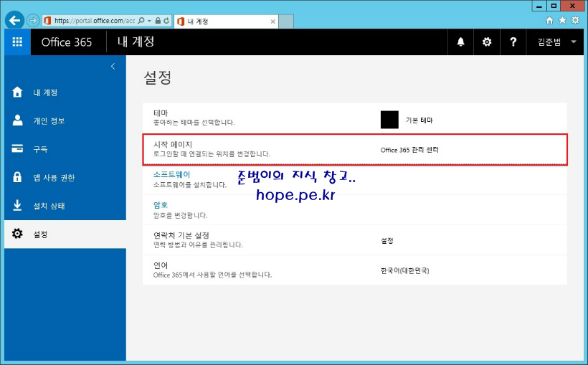Refresh the page with the reload icon
588x365 pixels.
(166, 21)
